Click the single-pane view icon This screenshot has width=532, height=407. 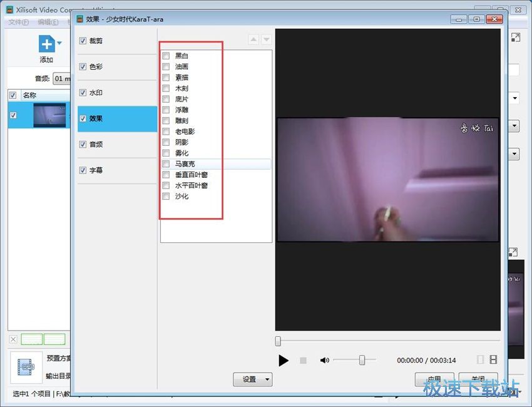coord(480,359)
